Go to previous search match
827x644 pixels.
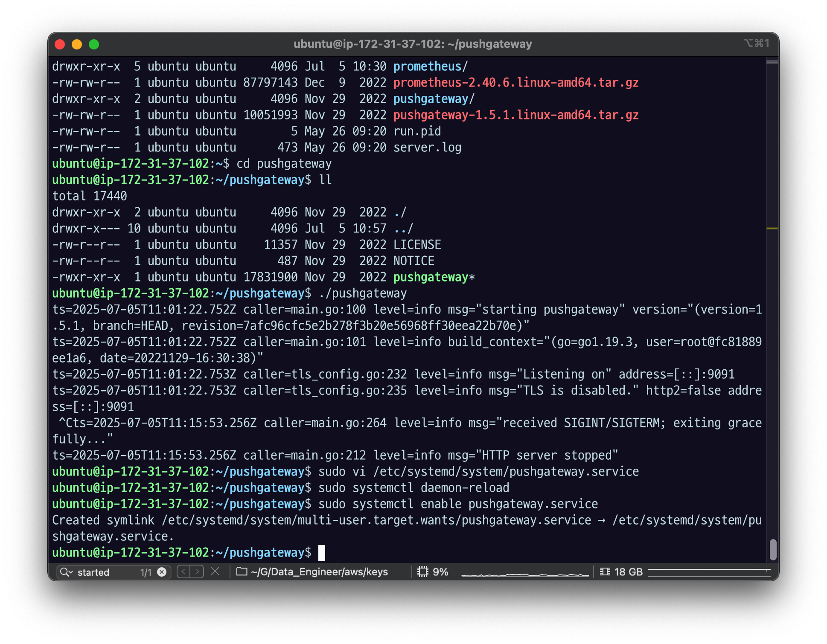point(183,571)
